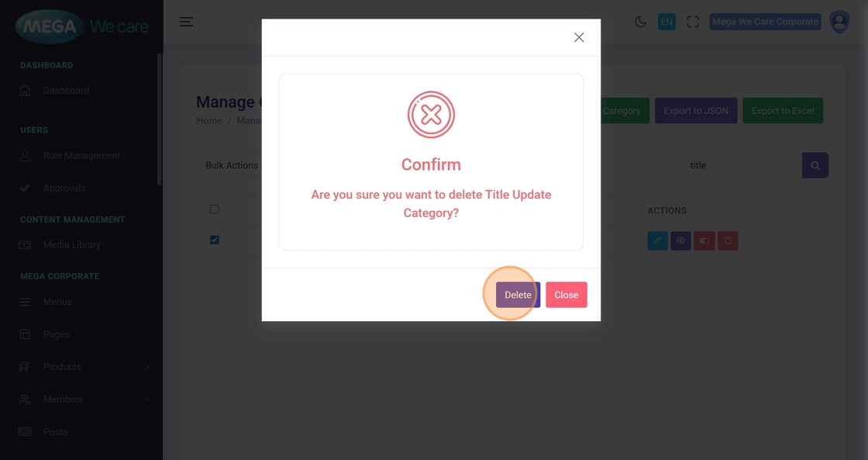Click the blue edit pencil icon
Image resolution: width=868 pixels, height=460 pixels.
[657, 240]
